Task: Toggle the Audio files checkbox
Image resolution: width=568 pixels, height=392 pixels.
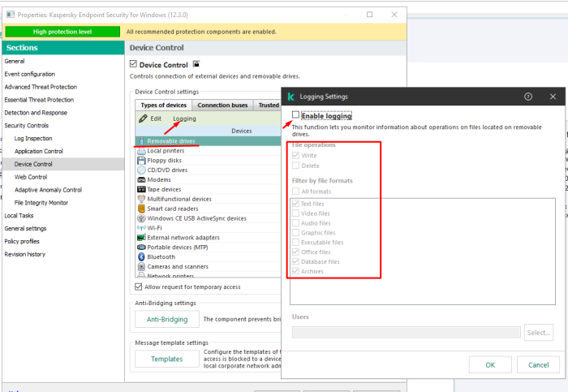Action: [x=295, y=223]
